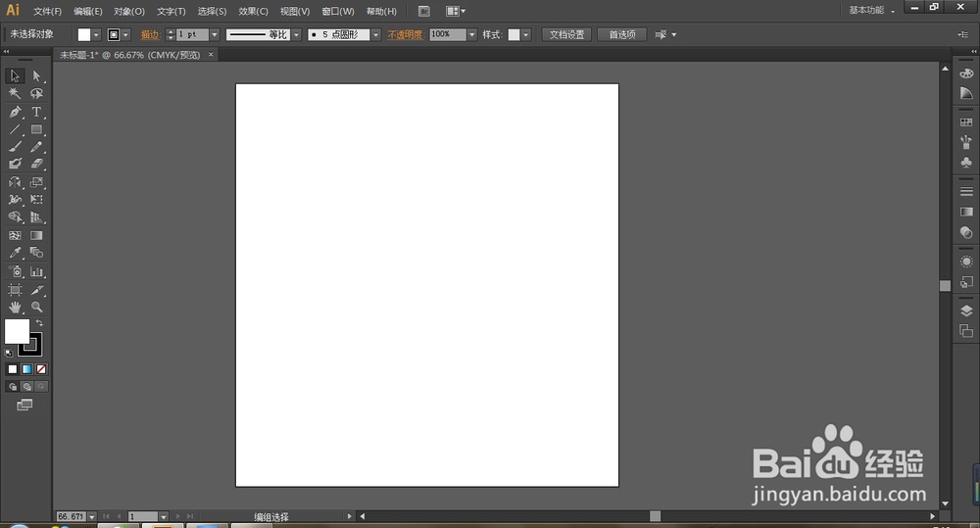The height and width of the screenshot is (528, 980).
Task: Select the Blob Brush tool
Action: [15, 164]
